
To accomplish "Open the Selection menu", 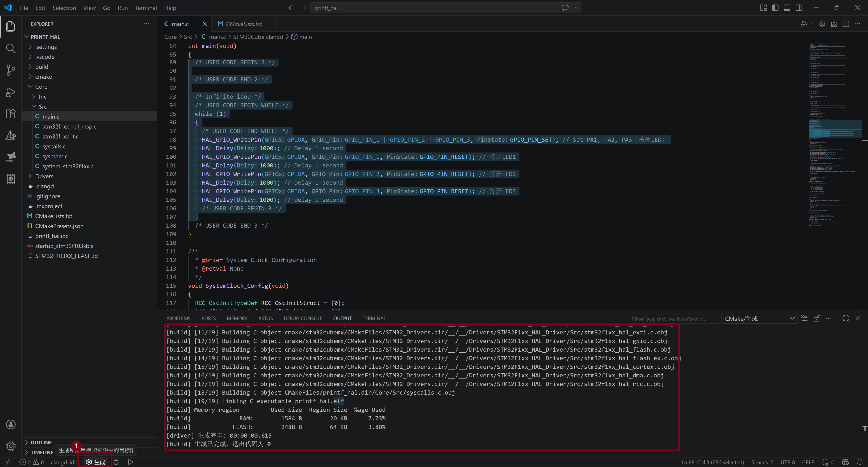I will coord(64,8).
